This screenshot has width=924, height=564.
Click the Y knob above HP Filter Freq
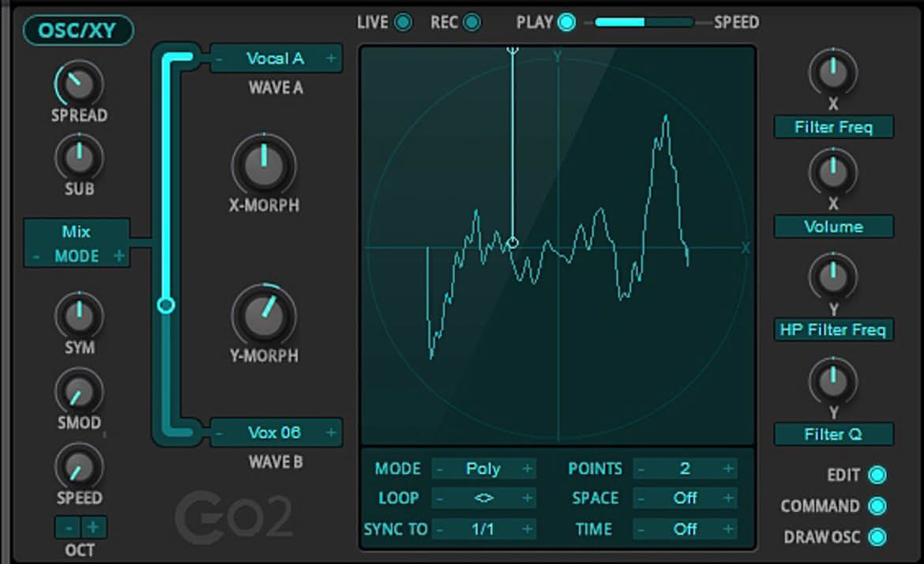[x=833, y=276]
